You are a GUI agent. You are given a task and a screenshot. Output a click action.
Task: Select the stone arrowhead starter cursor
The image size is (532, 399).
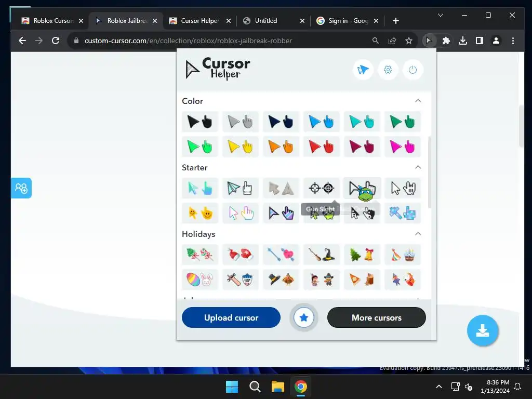(x=281, y=188)
